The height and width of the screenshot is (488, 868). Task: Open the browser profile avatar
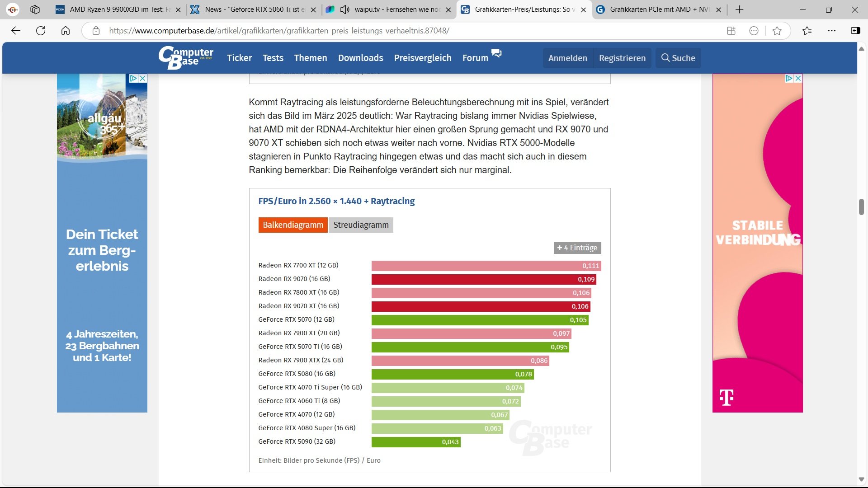click(x=13, y=9)
